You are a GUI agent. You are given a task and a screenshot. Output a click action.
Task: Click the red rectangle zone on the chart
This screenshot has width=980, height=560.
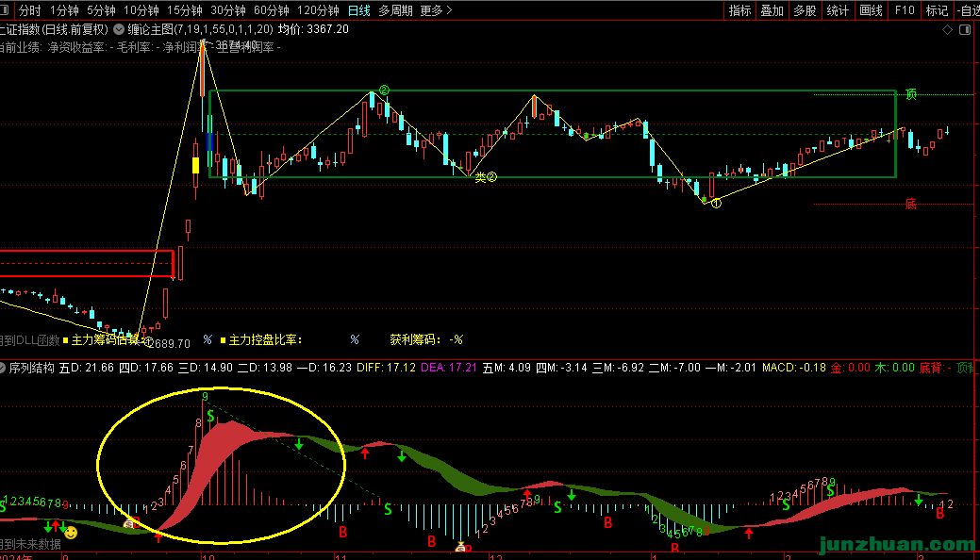(87, 264)
